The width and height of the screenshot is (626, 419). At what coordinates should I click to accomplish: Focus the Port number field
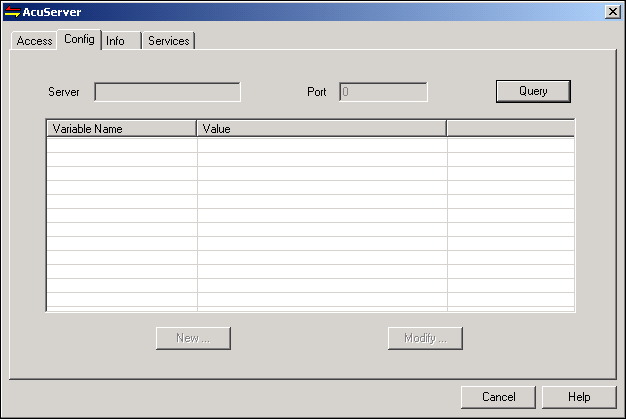pyautogui.click(x=383, y=92)
